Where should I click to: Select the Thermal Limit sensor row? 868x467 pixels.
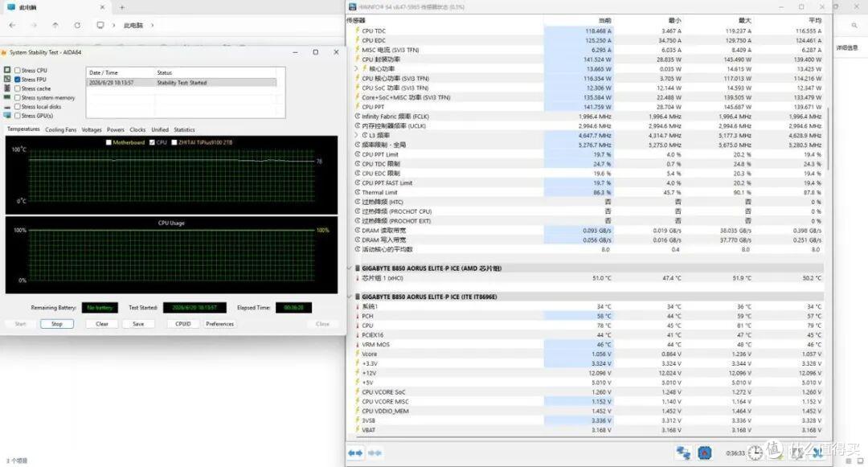pos(588,192)
